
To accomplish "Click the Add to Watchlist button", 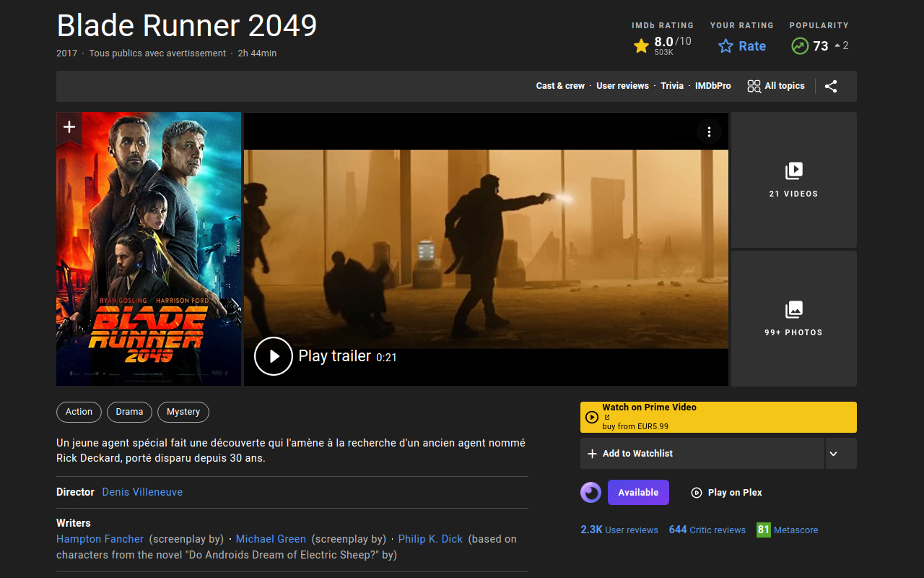I will point(702,454).
